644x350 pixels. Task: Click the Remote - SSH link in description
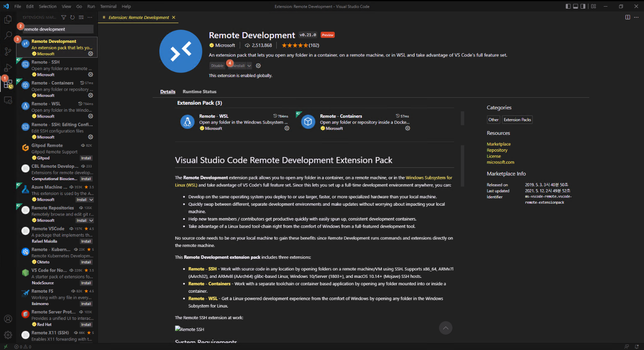203,269
